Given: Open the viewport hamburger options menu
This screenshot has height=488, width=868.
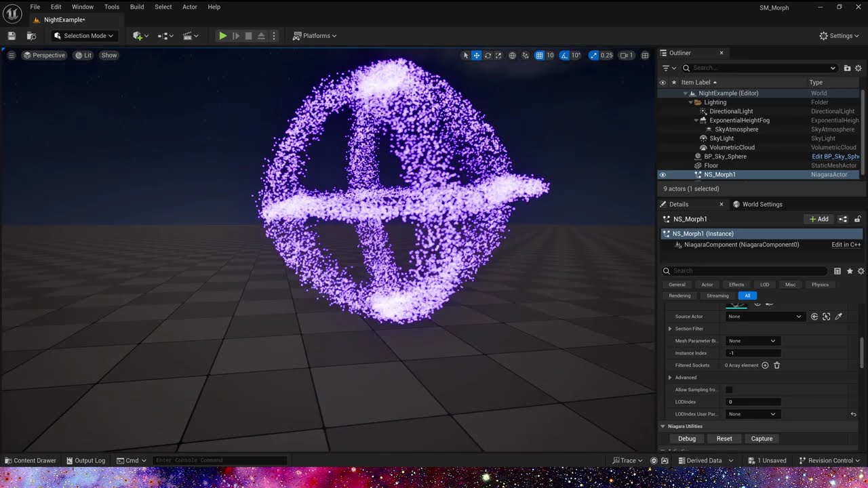Looking at the screenshot, I should (x=12, y=56).
